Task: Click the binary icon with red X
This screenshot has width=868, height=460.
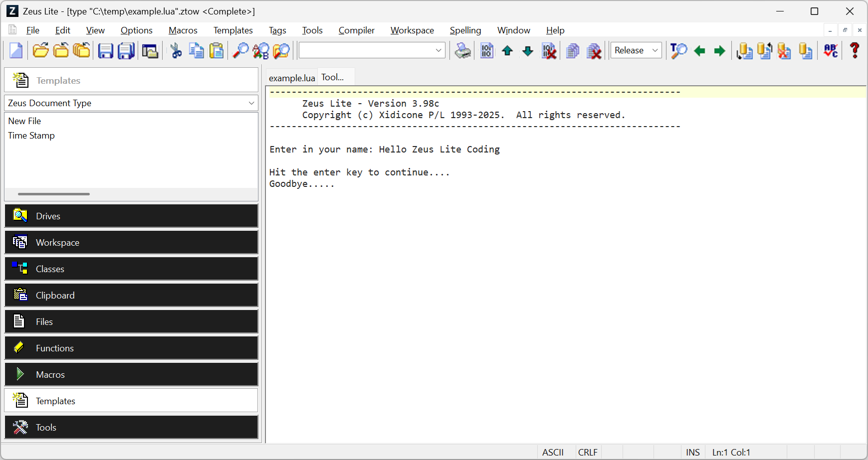Action: point(549,50)
